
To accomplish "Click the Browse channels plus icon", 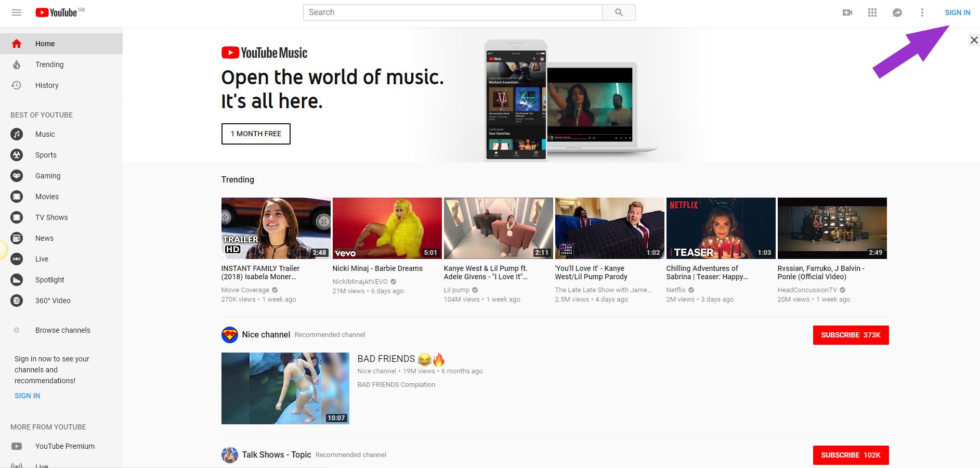I will click(x=17, y=330).
